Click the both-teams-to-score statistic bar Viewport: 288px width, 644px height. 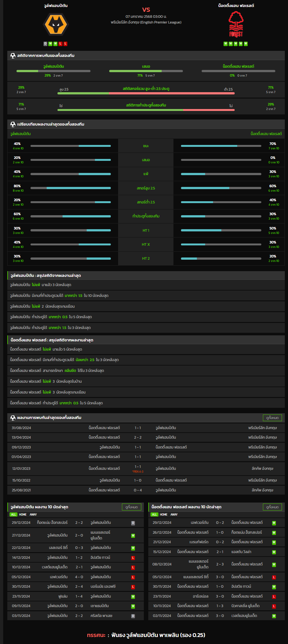146,110
